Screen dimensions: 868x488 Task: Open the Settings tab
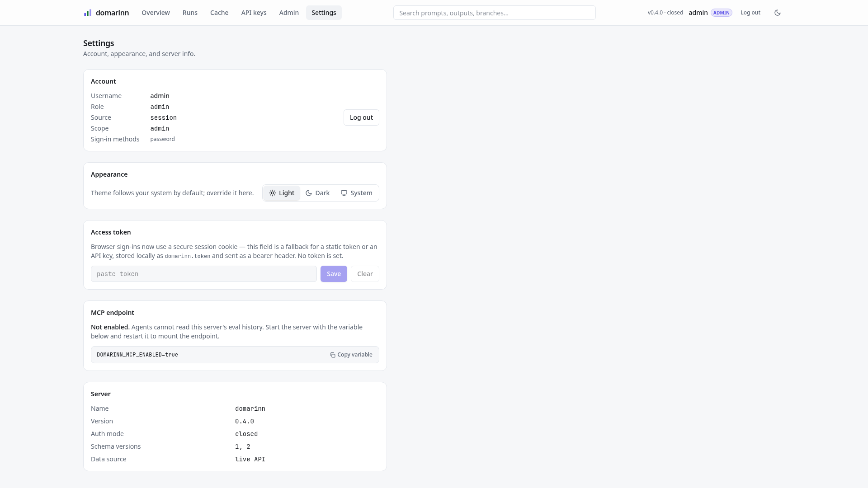(324, 13)
